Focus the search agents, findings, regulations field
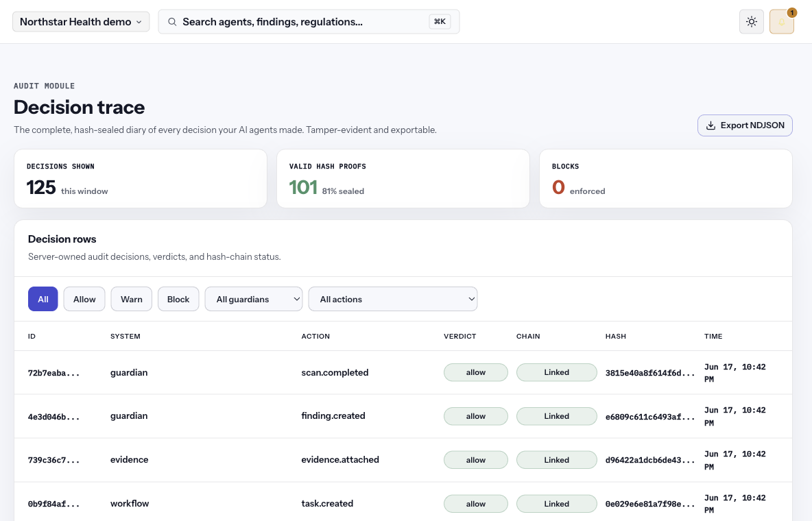The height and width of the screenshot is (521, 812). point(309,22)
